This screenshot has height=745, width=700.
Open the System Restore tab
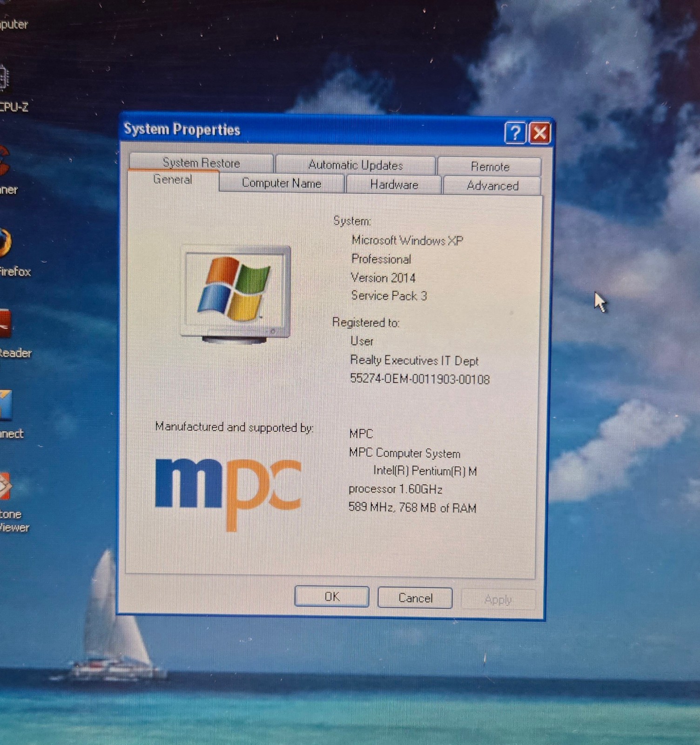(x=201, y=163)
